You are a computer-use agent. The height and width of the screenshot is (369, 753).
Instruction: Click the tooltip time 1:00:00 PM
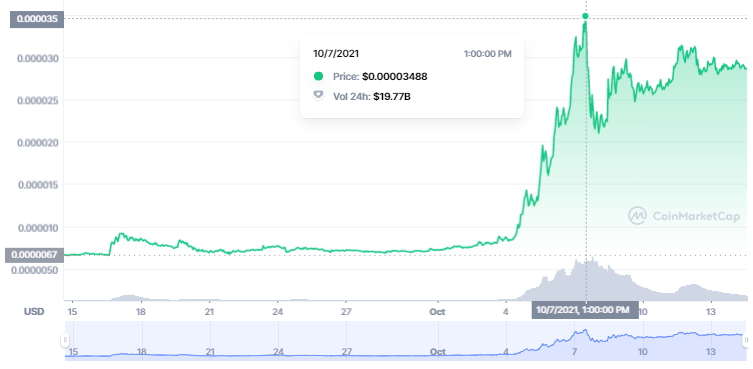tap(487, 54)
